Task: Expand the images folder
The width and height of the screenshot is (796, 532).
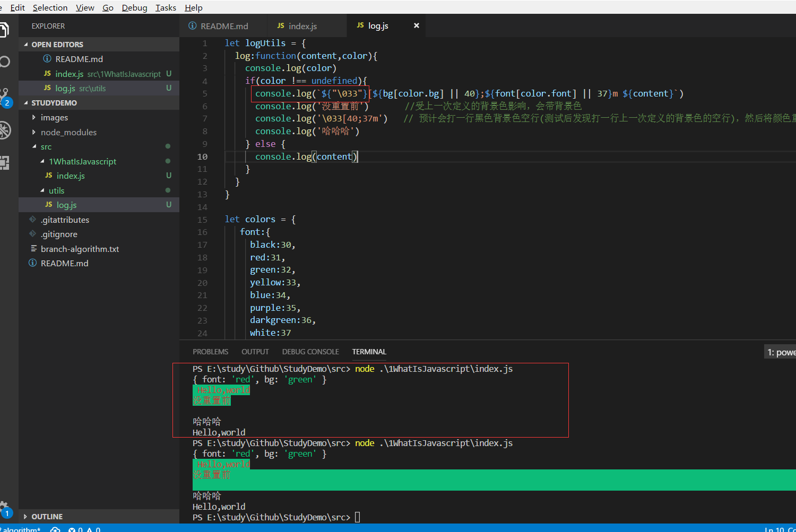Action: pos(34,117)
